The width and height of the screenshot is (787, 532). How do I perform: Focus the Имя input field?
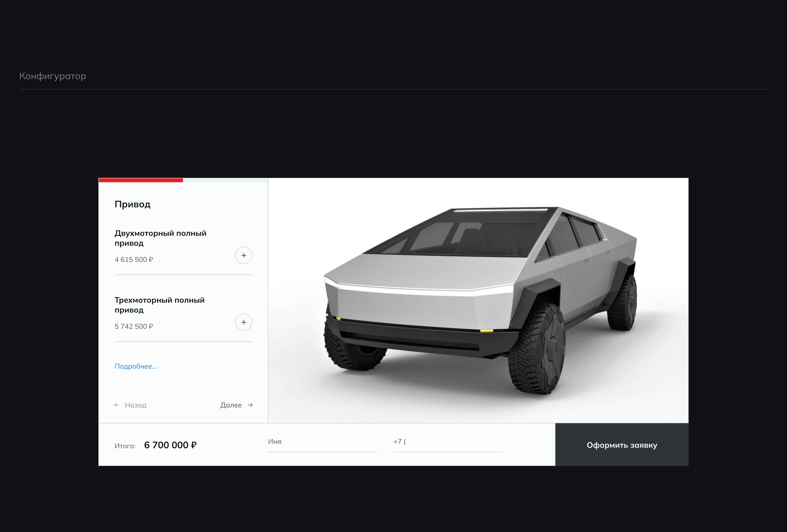[x=322, y=443]
